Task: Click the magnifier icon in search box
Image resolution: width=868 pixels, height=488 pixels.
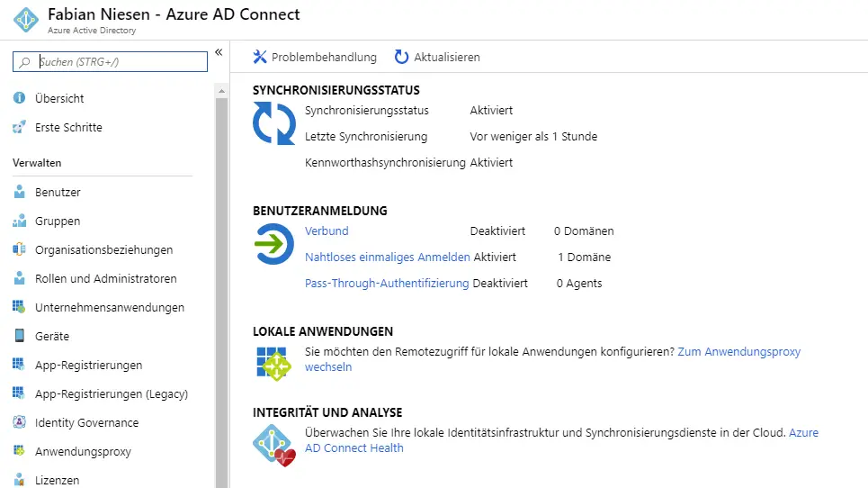Action: coord(24,62)
